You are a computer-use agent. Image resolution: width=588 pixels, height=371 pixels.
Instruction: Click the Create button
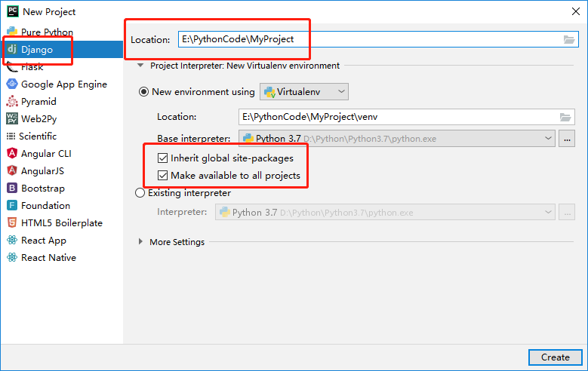tap(556, 357)
